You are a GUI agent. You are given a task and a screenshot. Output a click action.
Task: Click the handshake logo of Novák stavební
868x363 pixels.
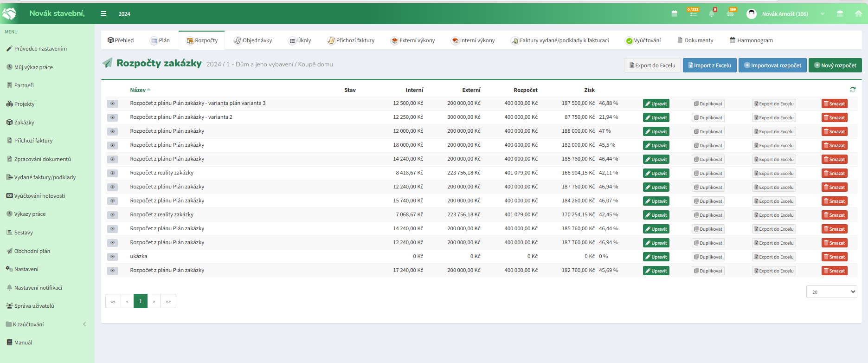point(9,13)
